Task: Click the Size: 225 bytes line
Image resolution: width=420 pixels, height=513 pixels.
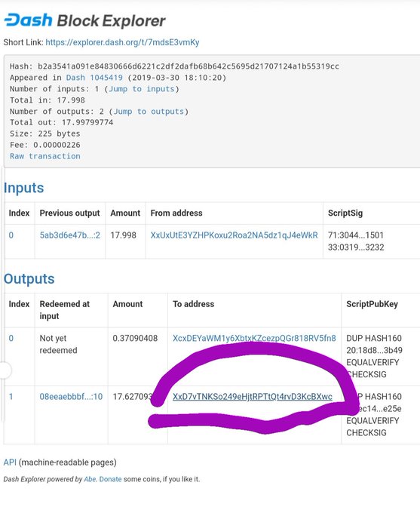Action: tap(44, 134)
